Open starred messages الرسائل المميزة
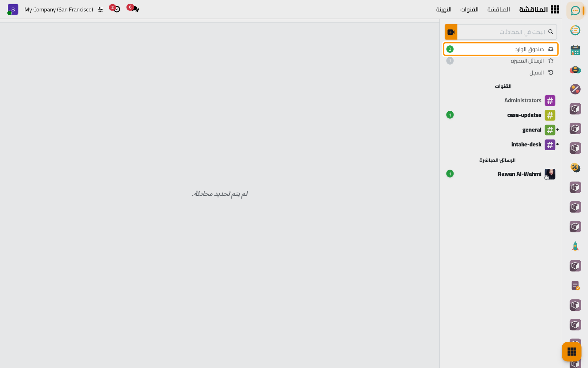Viewport: 588px width, 368px height. (501, 61)
